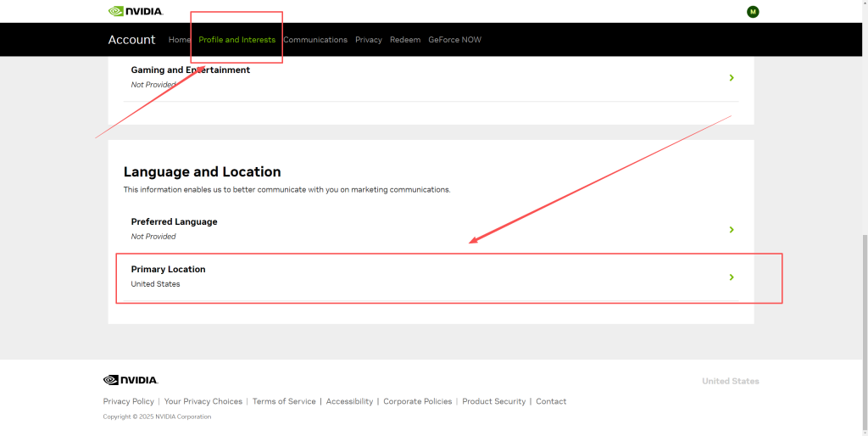Viewport: 868px width, 436px height.
Task: Open the Primary Location chevron arrow
Action: 732,277
